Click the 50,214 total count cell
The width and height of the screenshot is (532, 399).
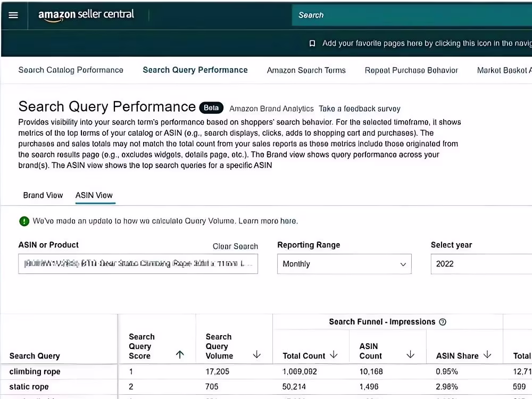[294, 387]
